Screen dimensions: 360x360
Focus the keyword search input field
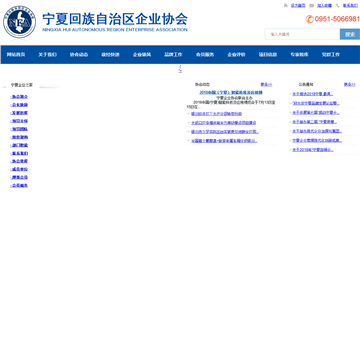click(302, 34)
